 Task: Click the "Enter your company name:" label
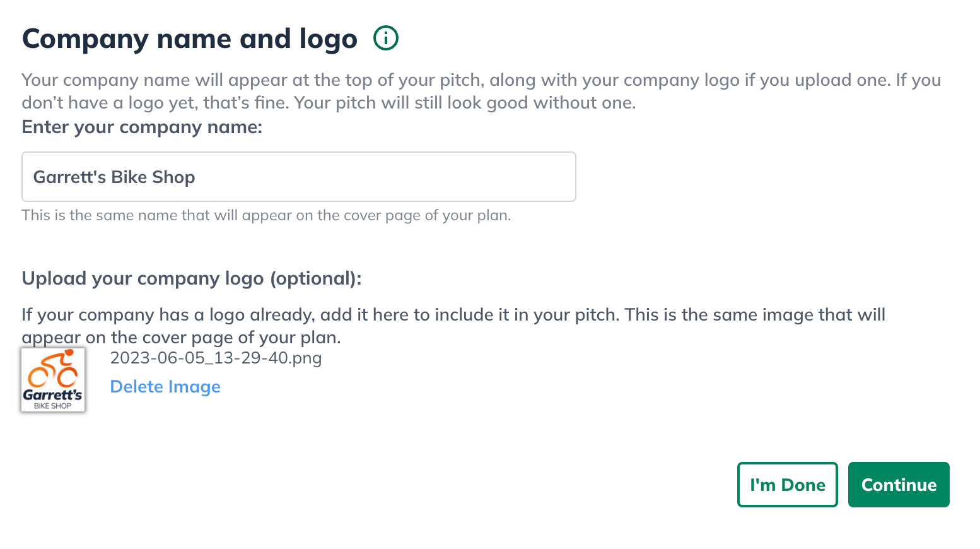click(x=142, y=127)
